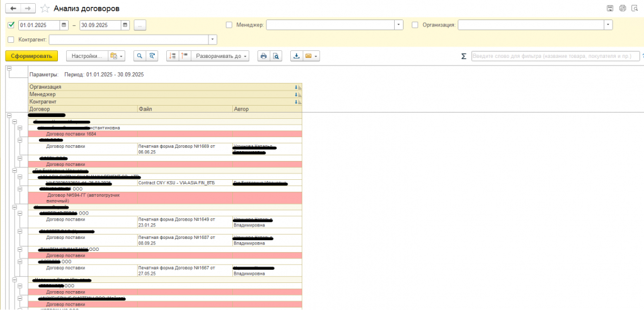This screenshot has width=644, height=310.
Task: Click the magnifier Find icon in toolbar
Action: point(140,56)
